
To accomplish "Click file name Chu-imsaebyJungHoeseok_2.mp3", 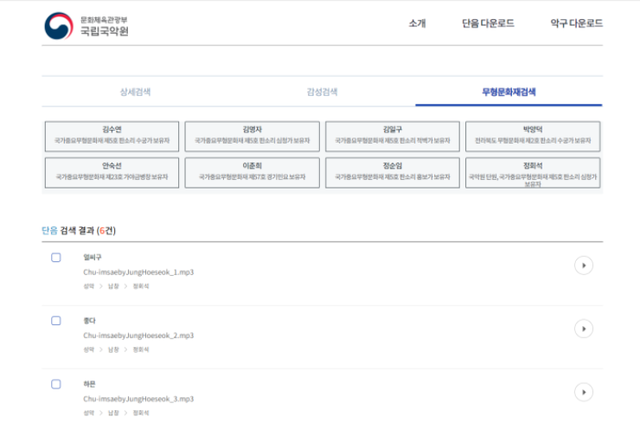I will tap(138, 335).
